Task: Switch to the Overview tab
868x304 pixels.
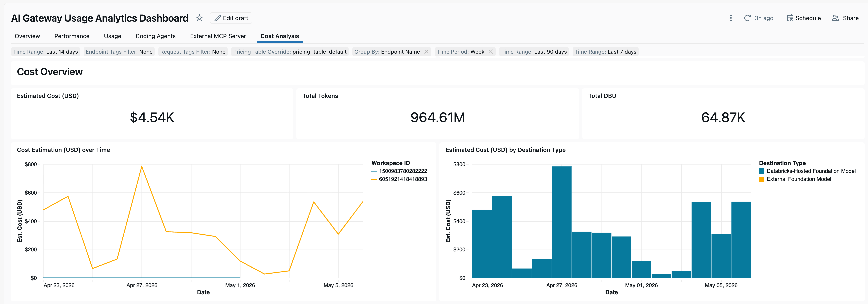Action: (x=27, y=36)
